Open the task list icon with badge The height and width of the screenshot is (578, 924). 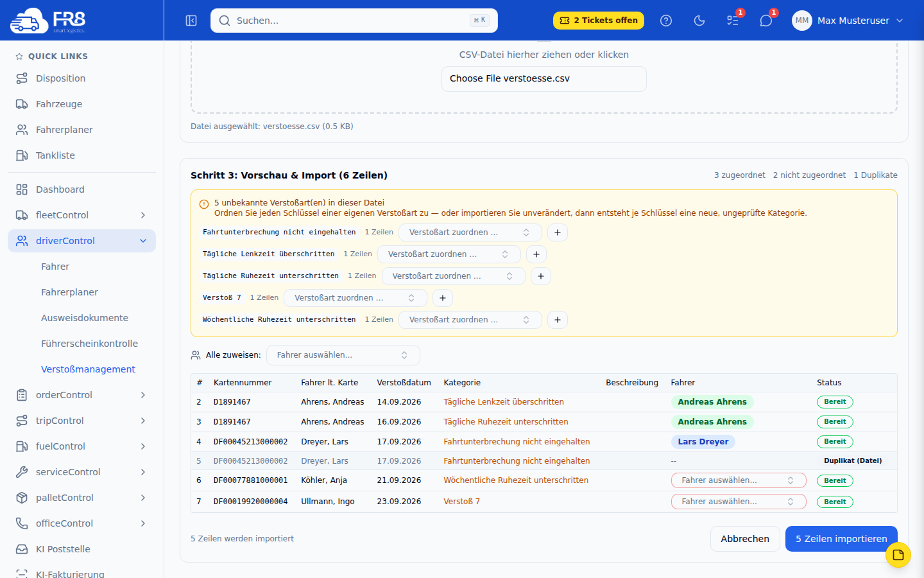point(733,21)
